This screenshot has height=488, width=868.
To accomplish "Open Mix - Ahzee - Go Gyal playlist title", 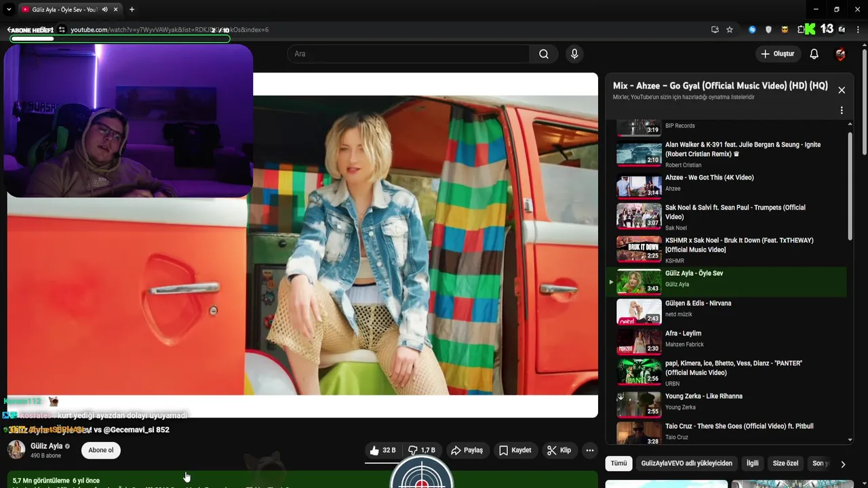I will tap(720, 86).
